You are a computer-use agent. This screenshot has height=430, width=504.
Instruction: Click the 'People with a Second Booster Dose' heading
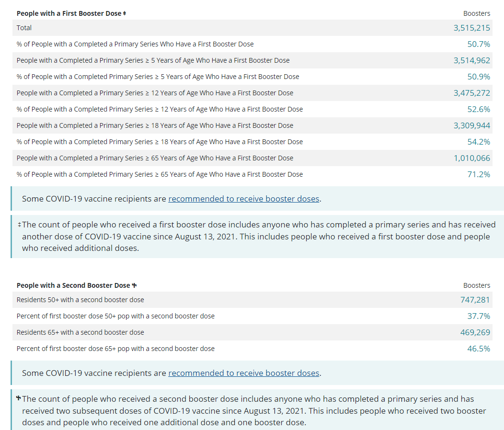[73, 285]
